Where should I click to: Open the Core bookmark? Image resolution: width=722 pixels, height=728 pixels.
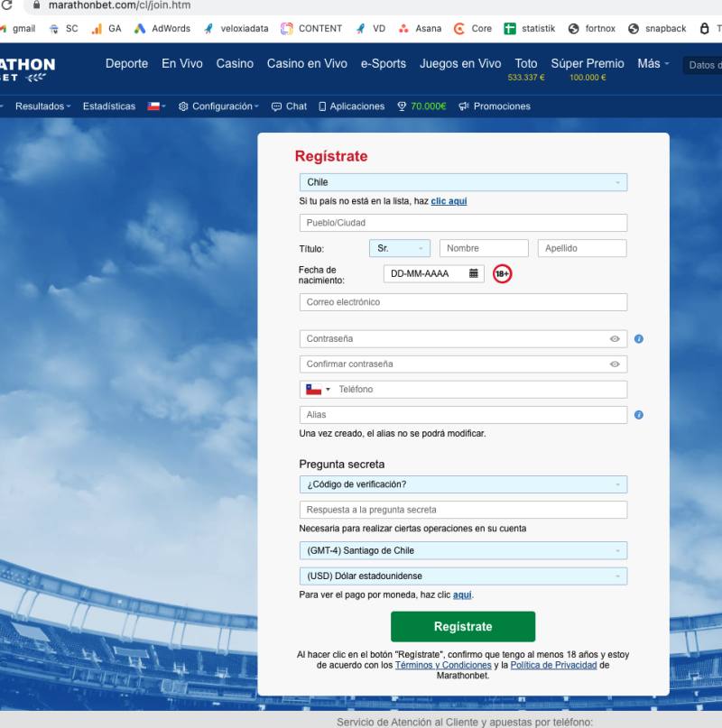tap(473, 29)
